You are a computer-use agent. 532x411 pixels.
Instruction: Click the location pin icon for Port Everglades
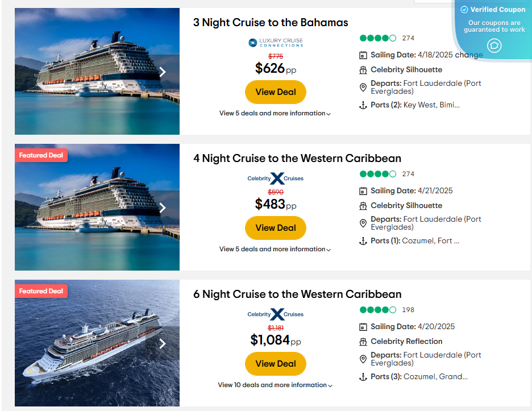(x=363, y=87)
